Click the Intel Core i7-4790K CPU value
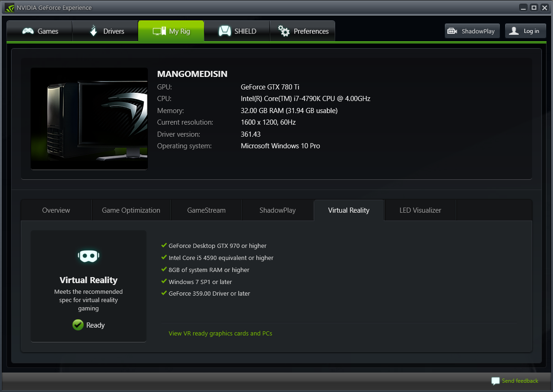The height and width of the screenshot is (392, 553). click(x=305, y=99)
